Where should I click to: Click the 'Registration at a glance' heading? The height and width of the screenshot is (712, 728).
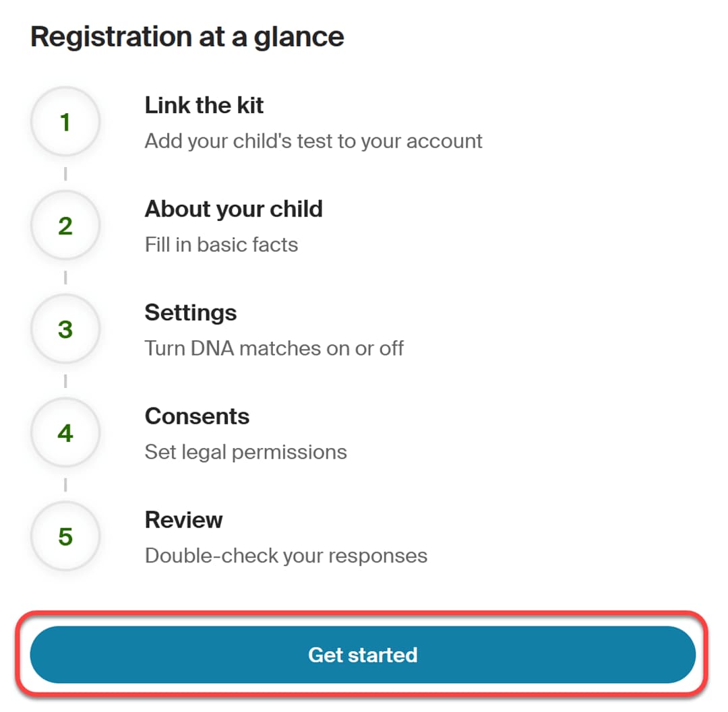point(187,37)
